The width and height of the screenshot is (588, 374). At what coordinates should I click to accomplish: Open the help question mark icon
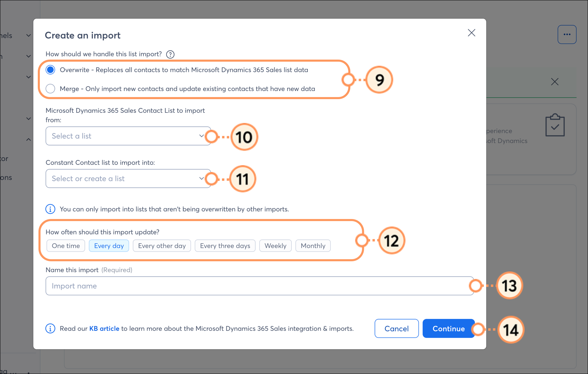point(170,54)
